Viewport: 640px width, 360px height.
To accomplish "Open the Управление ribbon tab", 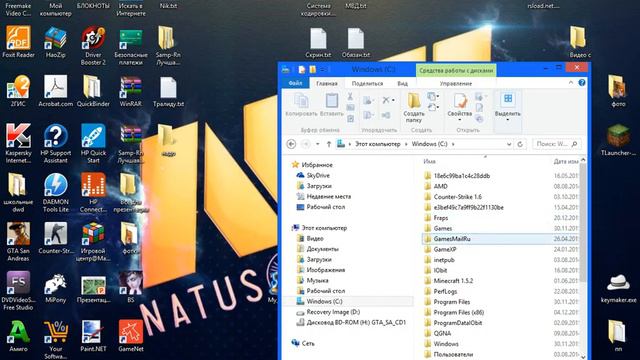I will point(456,83).
